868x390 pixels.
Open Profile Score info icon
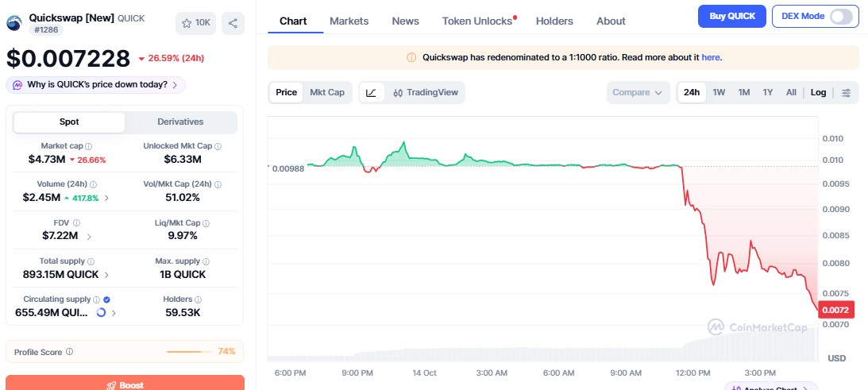point(69,352)
